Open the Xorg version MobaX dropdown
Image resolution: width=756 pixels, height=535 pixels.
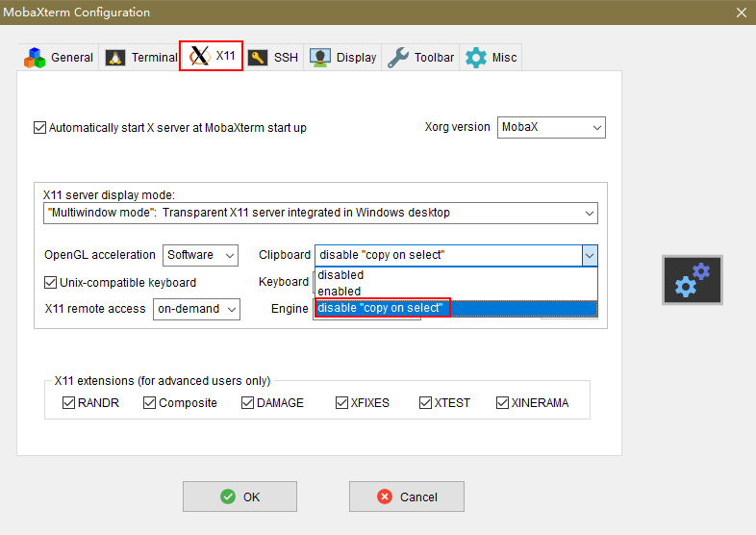[551, 127]
